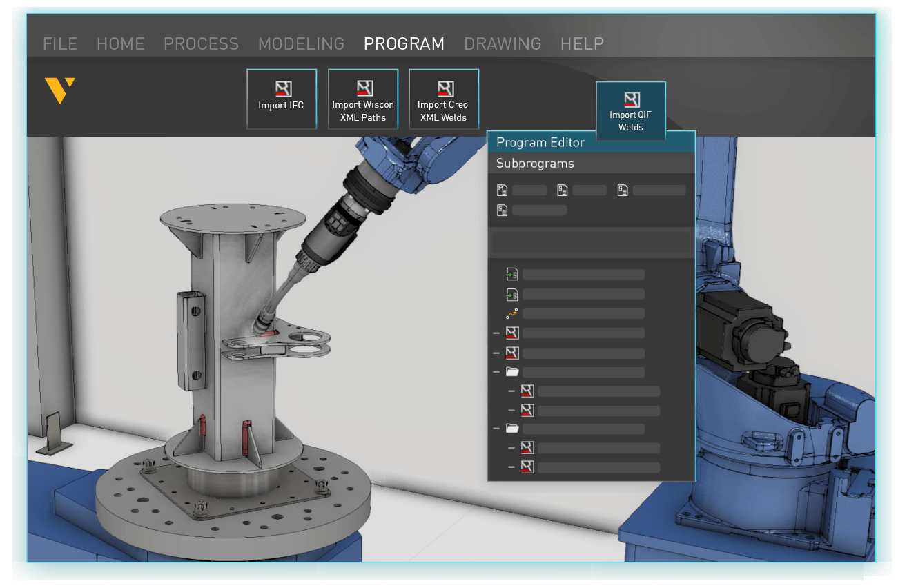
Task: Click the yellow V application logo
Action: point(59,91)
